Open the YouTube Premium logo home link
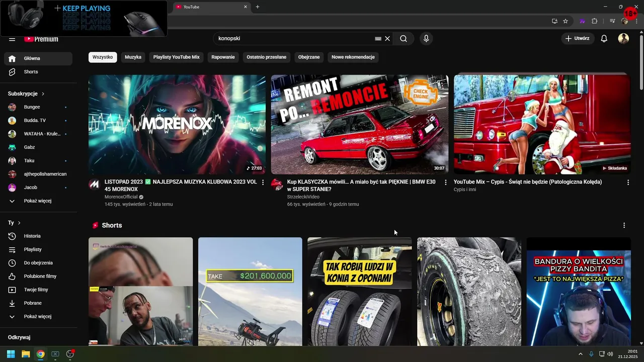 click(x=41, y=39)
